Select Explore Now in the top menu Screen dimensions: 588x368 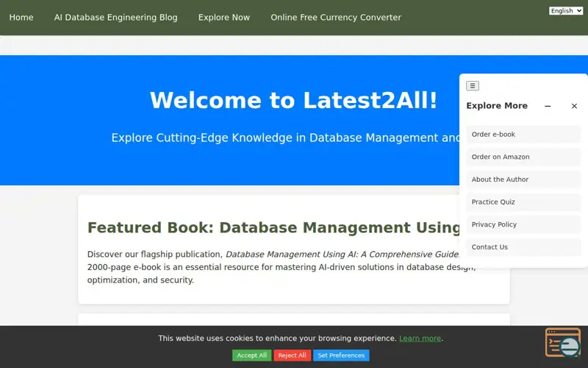coord(224,17)
